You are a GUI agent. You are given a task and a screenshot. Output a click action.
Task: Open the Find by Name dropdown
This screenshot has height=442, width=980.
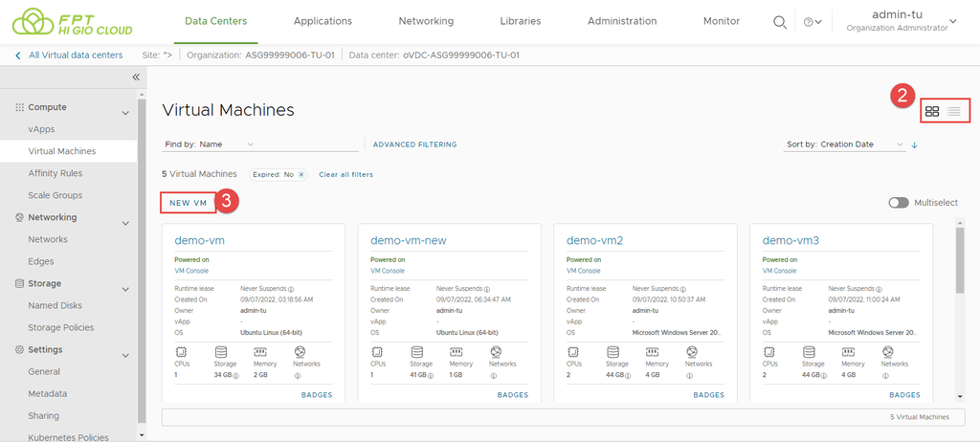(209, 144)
